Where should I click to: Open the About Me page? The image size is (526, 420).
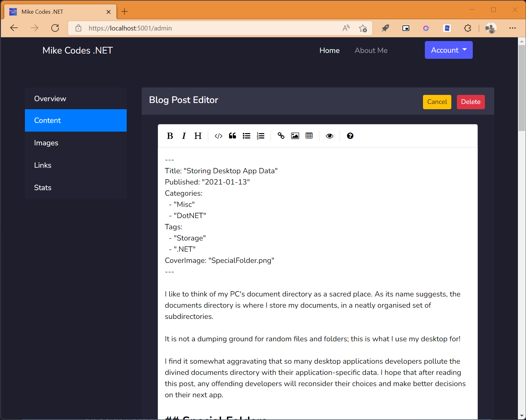371,50
